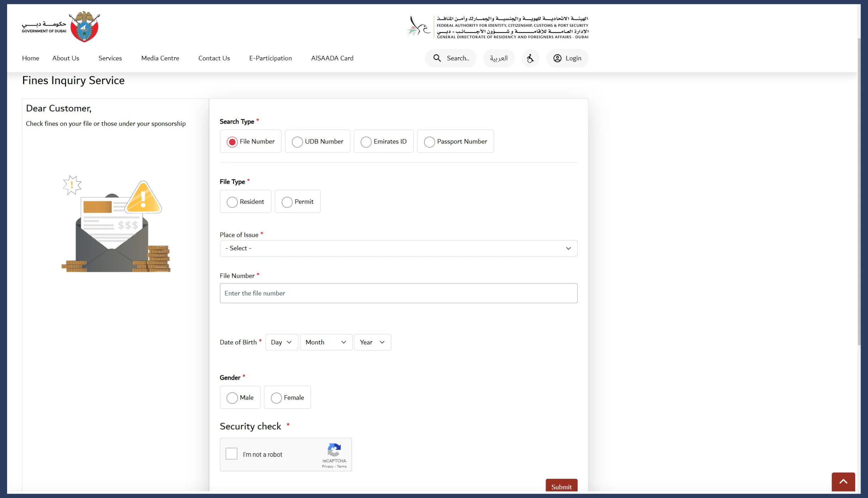Image resolution: width=868 pixels, height=498 pixels.
Task: Click the Login user icon
Action: point(557,58)
